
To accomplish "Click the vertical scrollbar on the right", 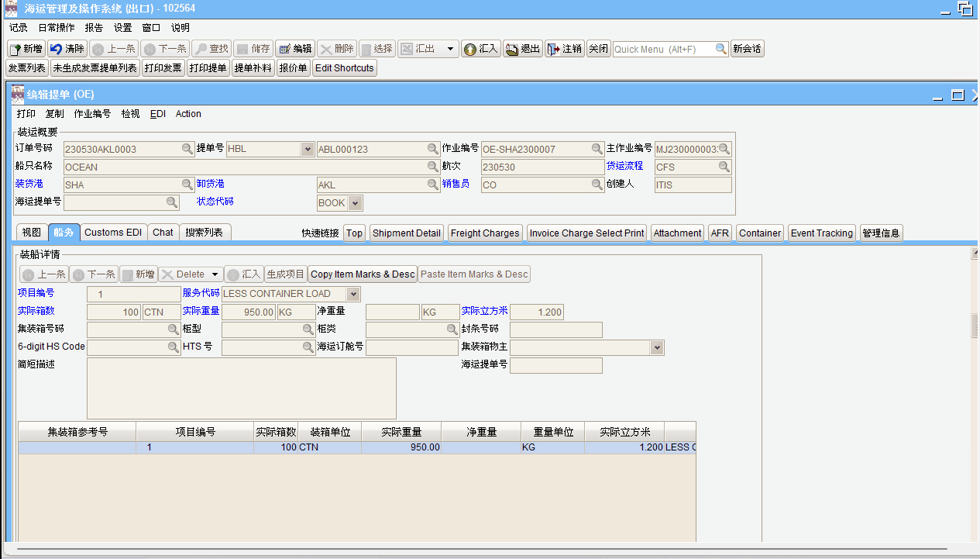I will click(975, 326).
